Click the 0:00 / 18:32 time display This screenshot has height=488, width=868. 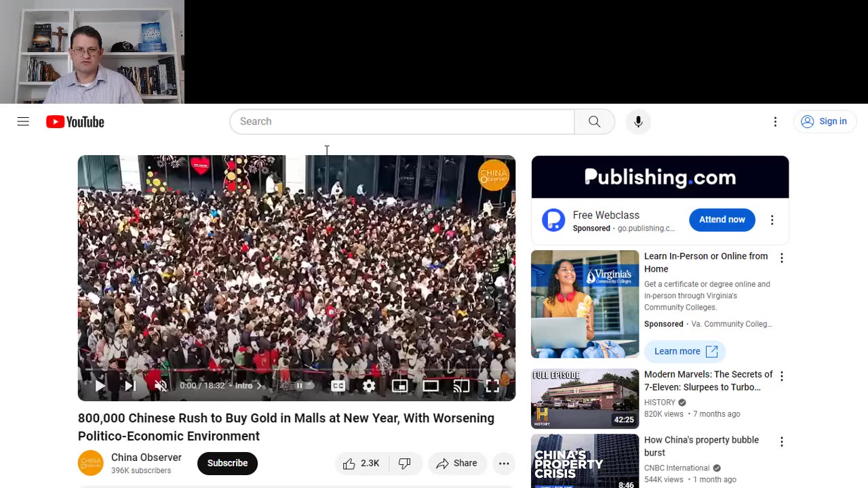pyautogui.click(x=202, y=386)
